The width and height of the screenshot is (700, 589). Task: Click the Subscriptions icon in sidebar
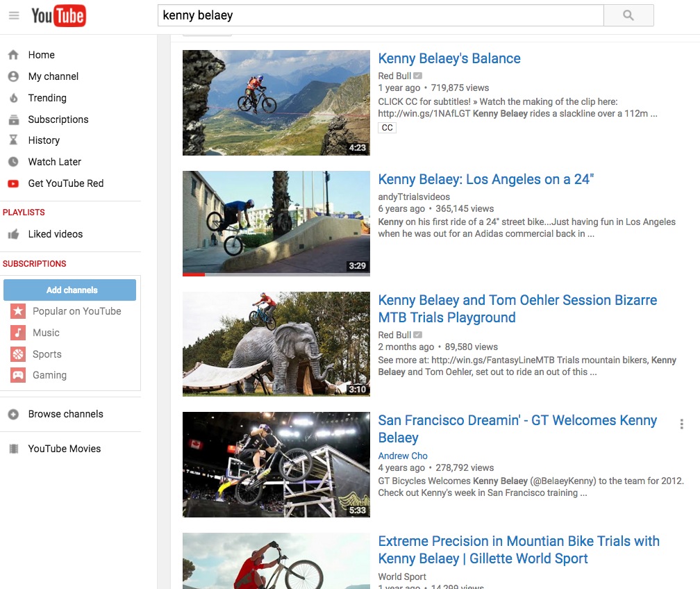point(13,119)
